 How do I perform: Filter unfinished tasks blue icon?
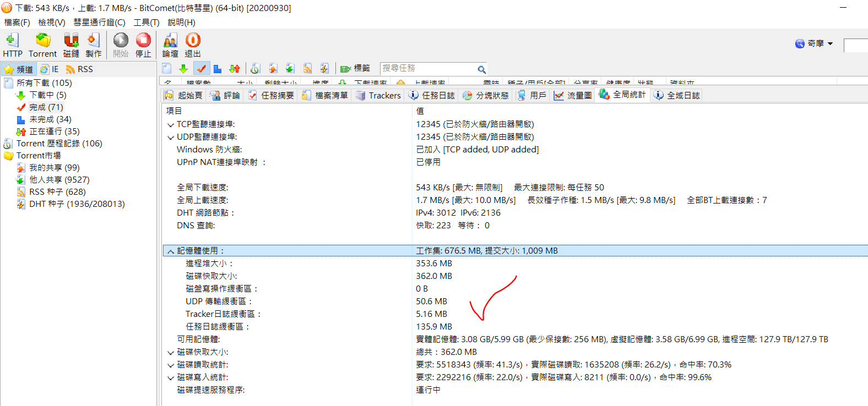(218, 68)
